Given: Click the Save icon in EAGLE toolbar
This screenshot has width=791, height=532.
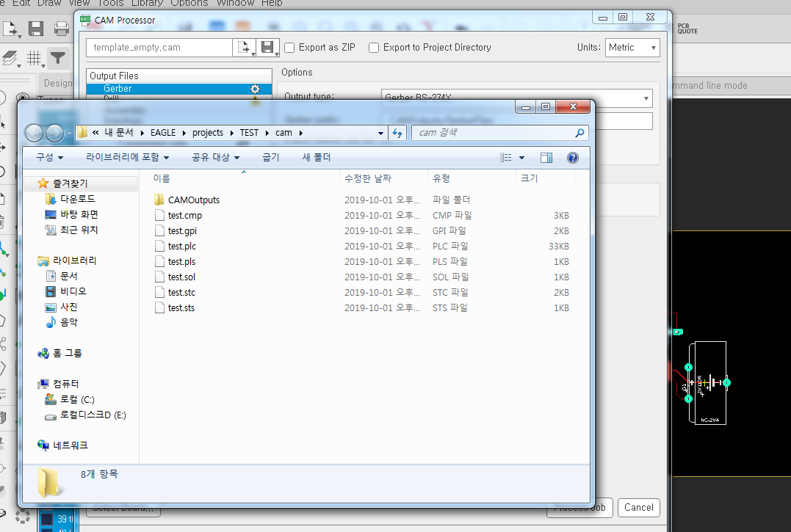Looking at the screenshot, I should [35, 28].
